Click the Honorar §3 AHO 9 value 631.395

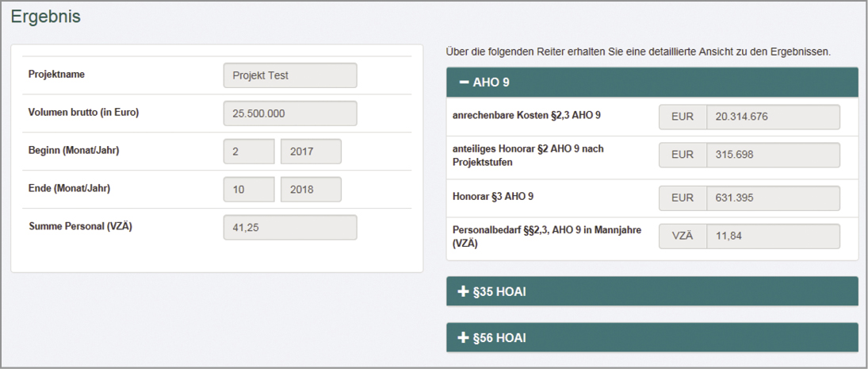point(773,196)
